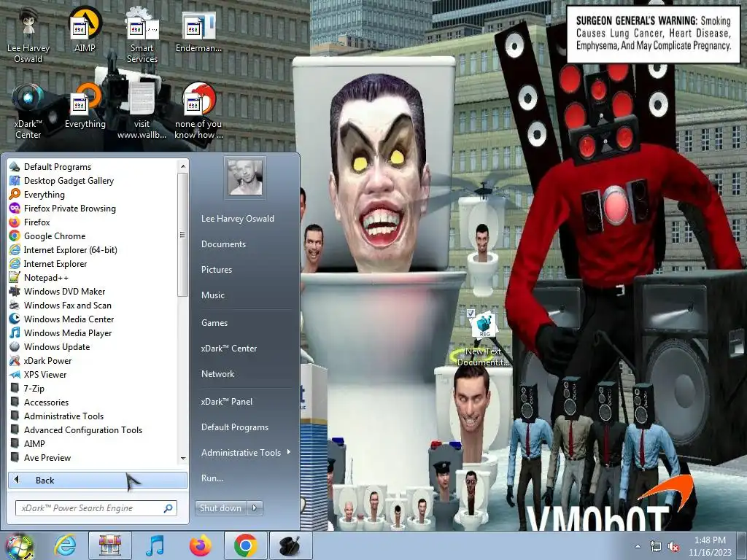Screen dimensions: 747x560
Task: Open the visit www.wallb text file icon
Action: pos(142,111)
